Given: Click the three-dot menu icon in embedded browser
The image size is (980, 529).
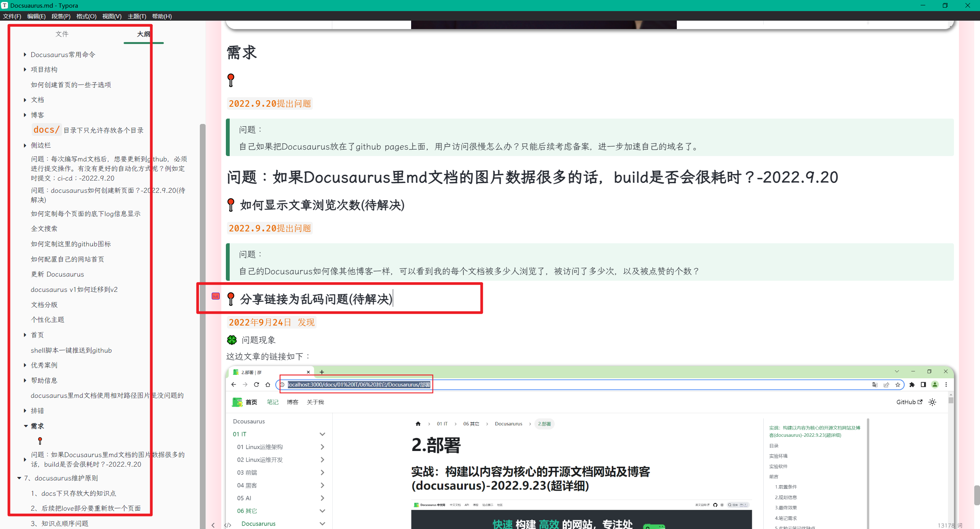Looking at the screenshot, I should click(x=946, y=384).
